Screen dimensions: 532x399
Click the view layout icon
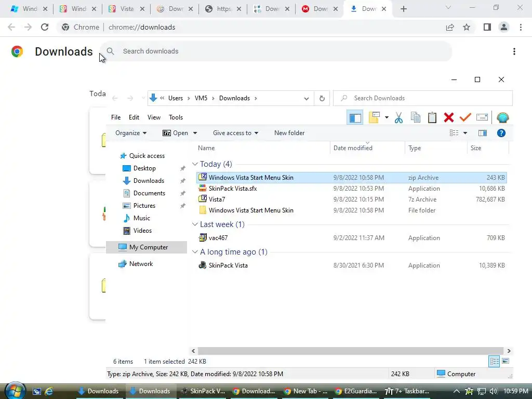coord(454,133)
